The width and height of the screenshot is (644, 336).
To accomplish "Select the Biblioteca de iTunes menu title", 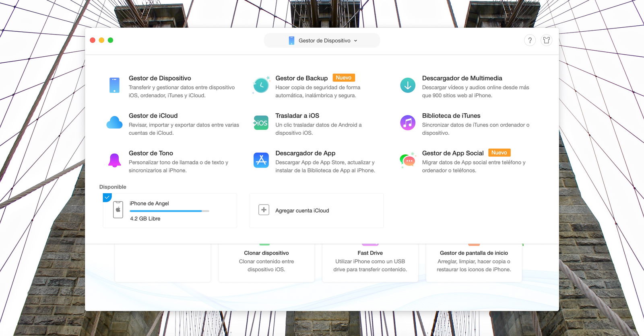I will pos(451,116).
